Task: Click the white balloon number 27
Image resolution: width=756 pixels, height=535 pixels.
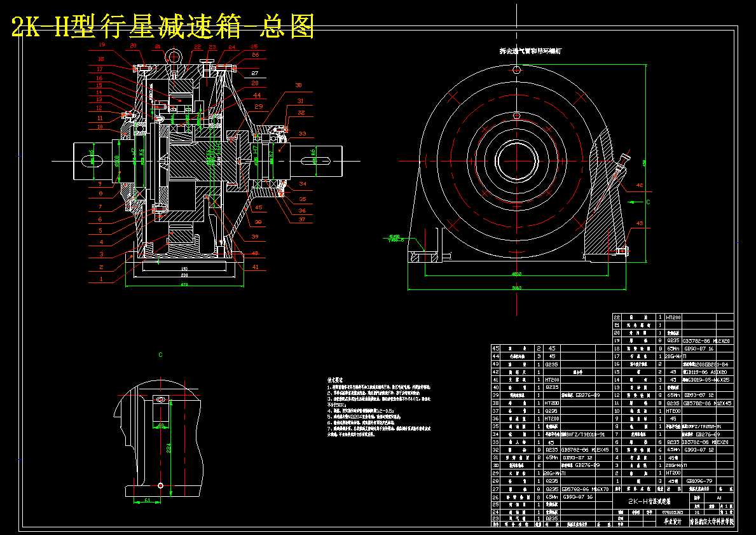Action: pos(255,73)
